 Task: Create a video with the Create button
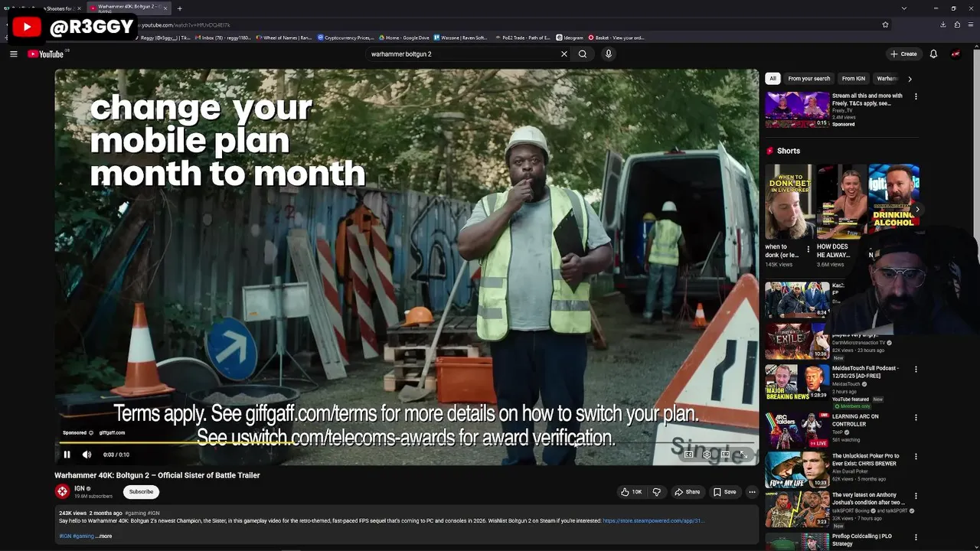click(903, 54)
